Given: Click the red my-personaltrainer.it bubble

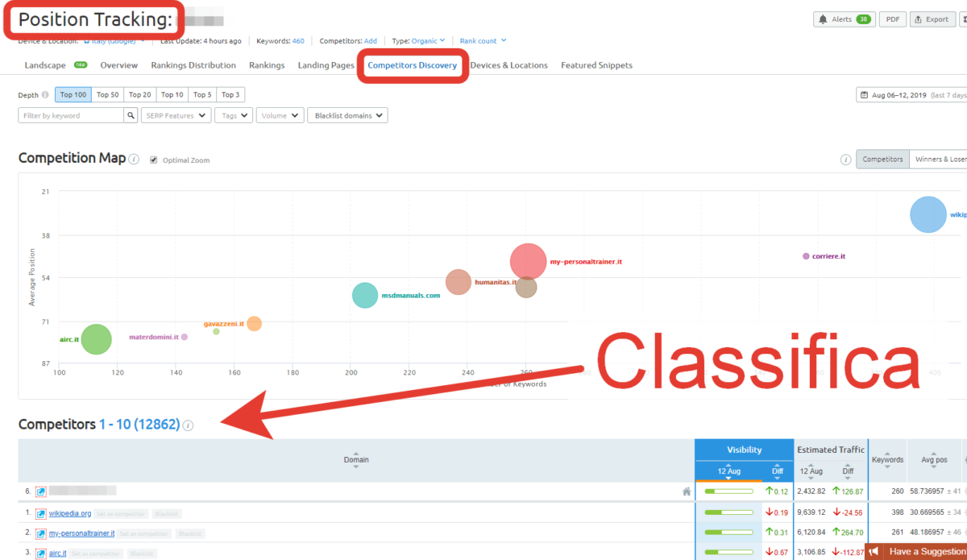Looking at the screenshot, I should click(x=529, y=262).
